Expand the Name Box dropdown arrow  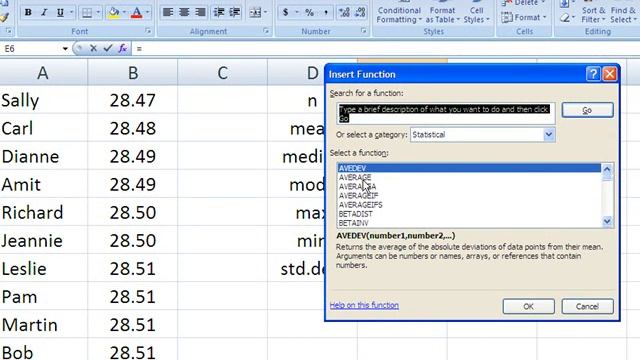point(65,49)
